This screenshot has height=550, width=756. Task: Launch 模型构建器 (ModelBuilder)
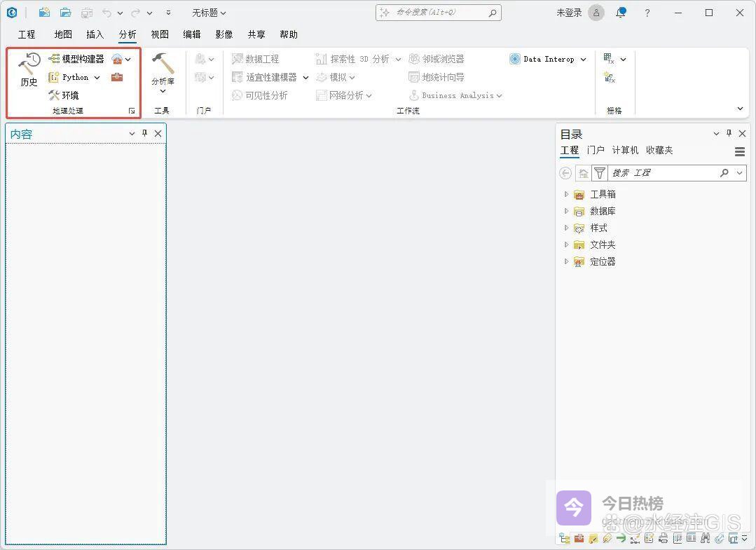[x=76, y=59]
